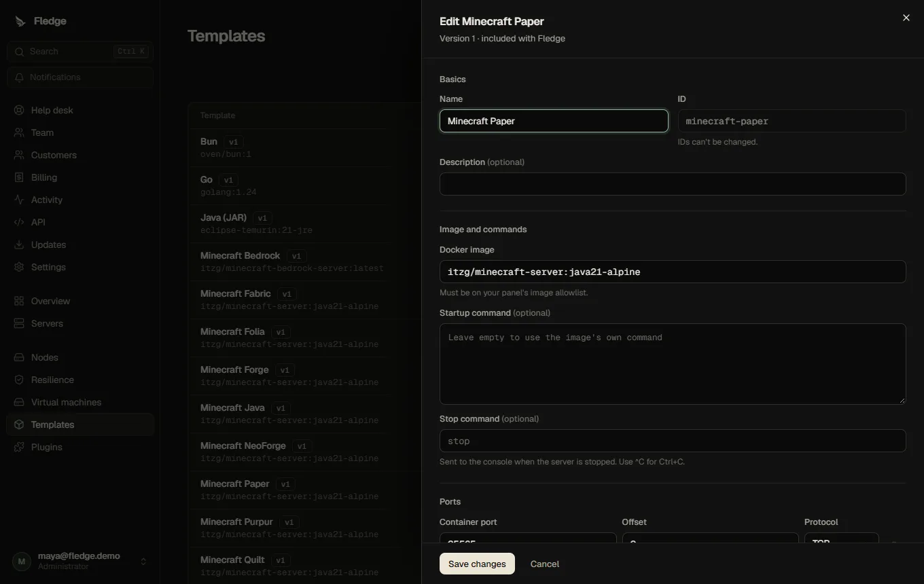This screenshot has height=584, width=924.
Task: Cancel editing the template
Action: tap(545, 564)
